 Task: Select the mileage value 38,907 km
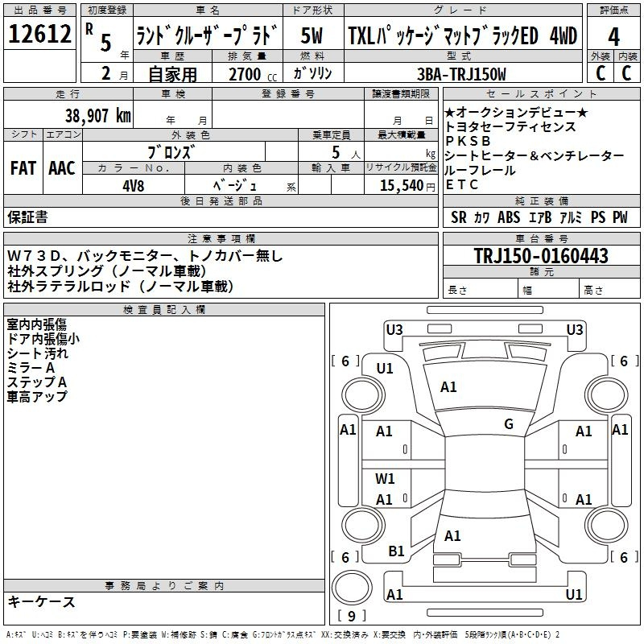coord(98,115)
